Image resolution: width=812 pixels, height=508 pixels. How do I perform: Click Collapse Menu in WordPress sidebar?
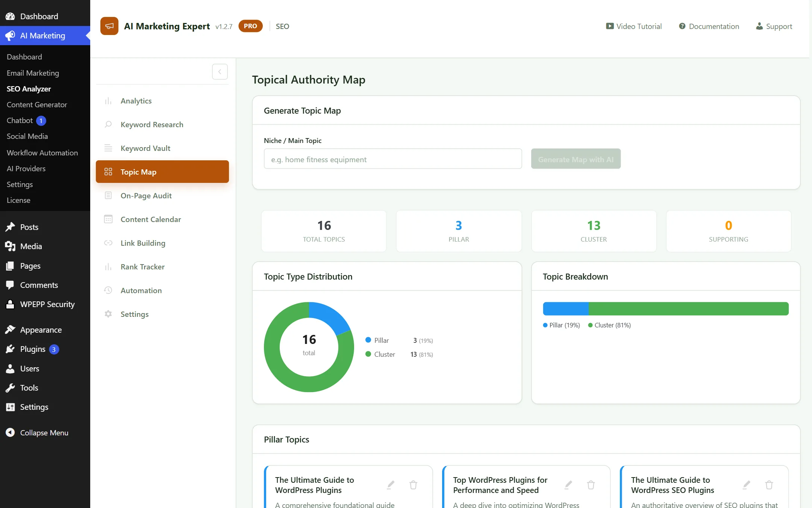click(x=37, y=433)
